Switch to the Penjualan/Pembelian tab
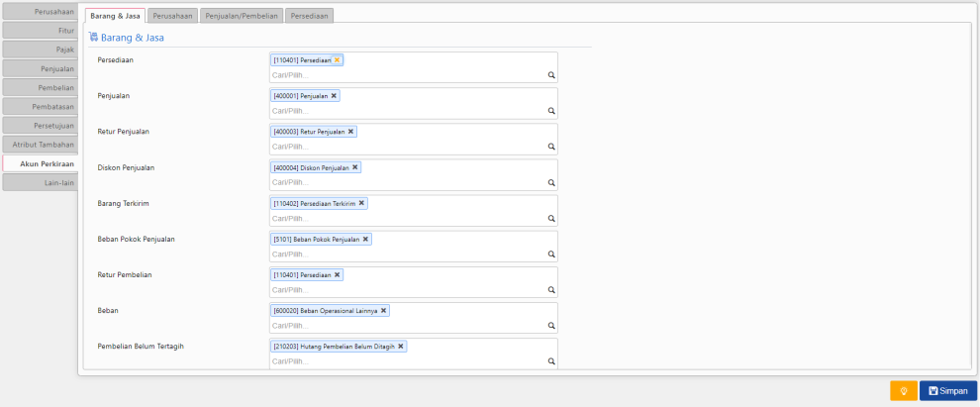 (241, 16)
